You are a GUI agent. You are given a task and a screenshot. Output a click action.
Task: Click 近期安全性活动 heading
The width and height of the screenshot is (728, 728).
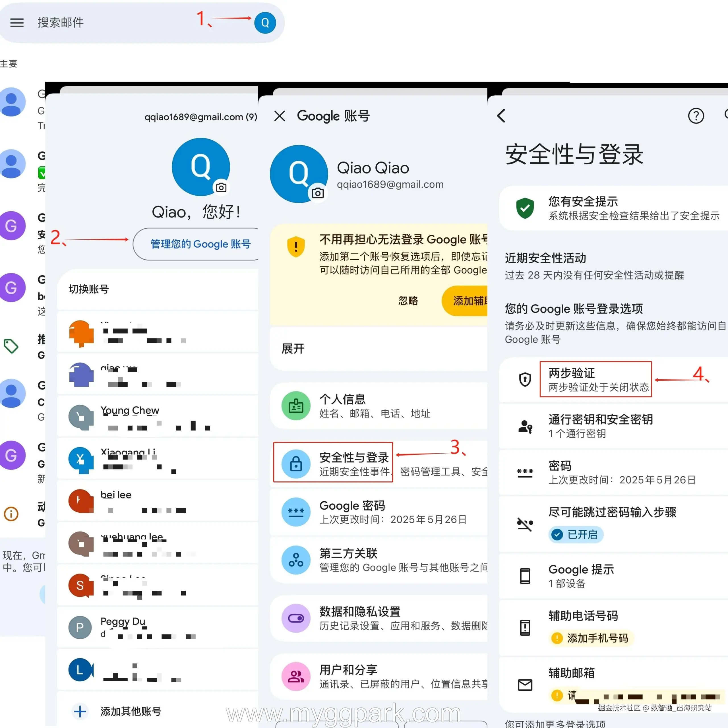click(x=545, y=258)
